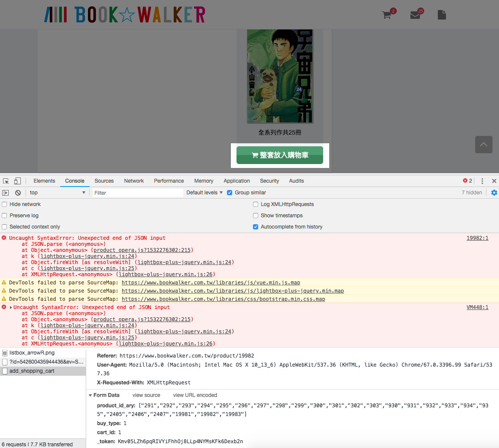Viewport: 499px width, 448px height.
Task: Open console settings gear icon
Action: coord(494,193)
